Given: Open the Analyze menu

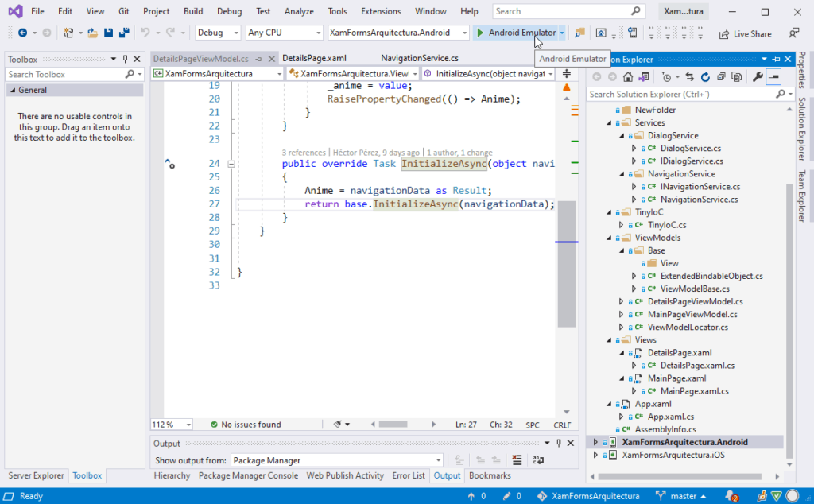Looking at the screenshot, I should [x=299, y=11].
